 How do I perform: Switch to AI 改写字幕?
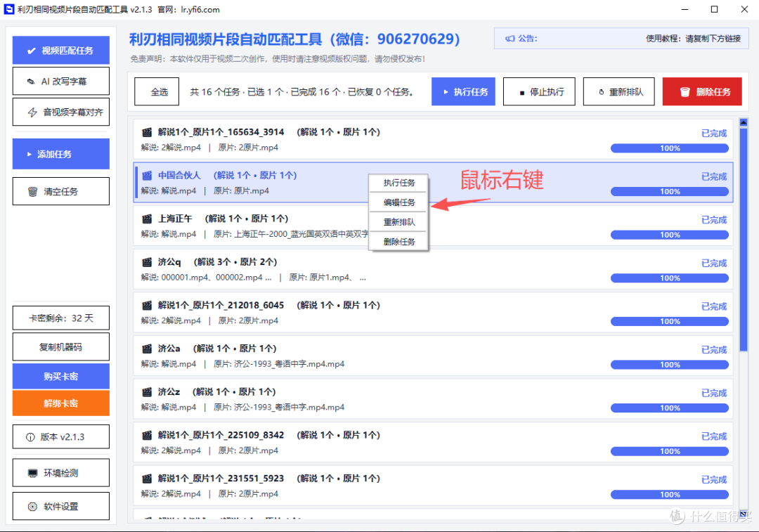coord(61,82)
